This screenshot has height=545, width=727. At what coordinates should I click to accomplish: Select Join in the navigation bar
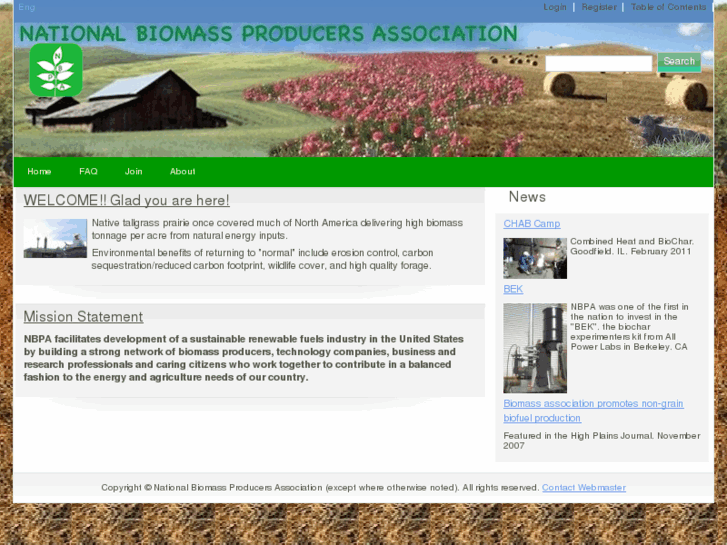click(x=133, y=172)
